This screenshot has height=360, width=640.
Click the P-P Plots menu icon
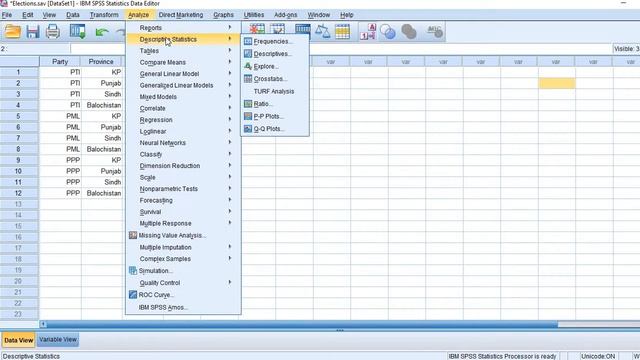[x=248, y=116]
